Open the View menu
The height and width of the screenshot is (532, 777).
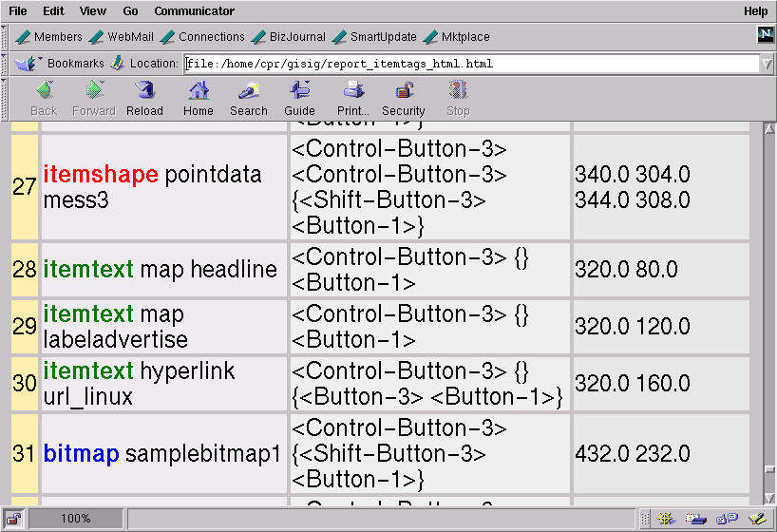pyautogui.click(x=93, y=10)
